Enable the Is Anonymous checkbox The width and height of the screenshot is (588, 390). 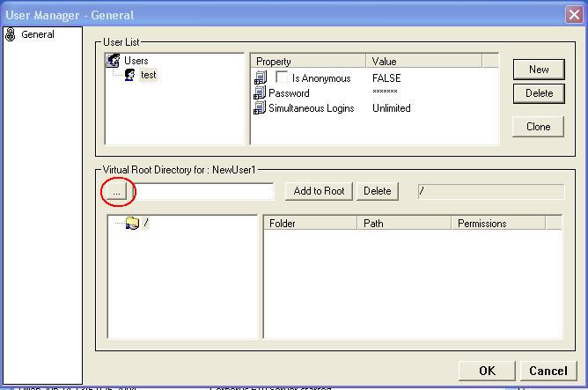click(282, 78)
